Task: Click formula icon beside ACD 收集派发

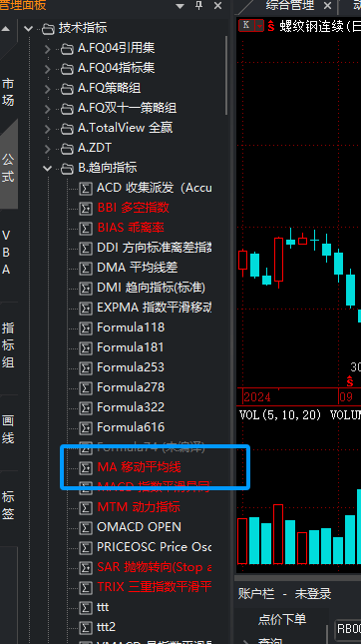Action: point(86,189)
